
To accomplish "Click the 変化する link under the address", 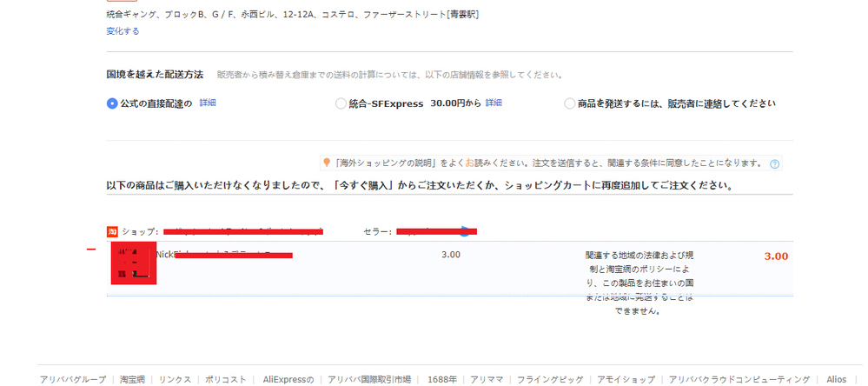I will [x=123, y=31].
